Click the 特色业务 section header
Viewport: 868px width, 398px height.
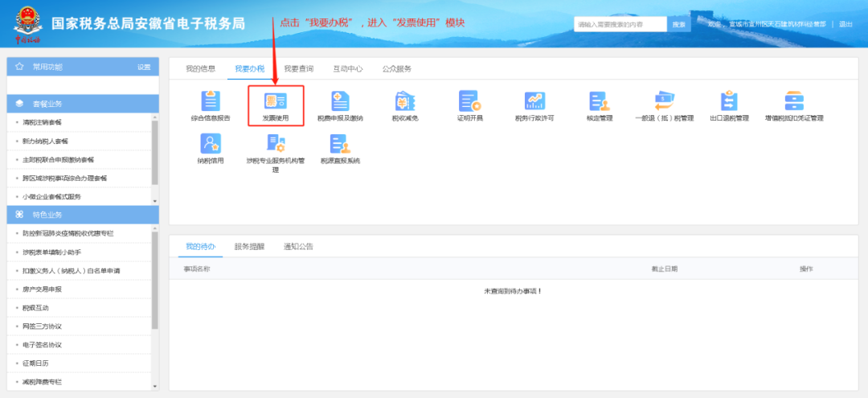point(83,214)
